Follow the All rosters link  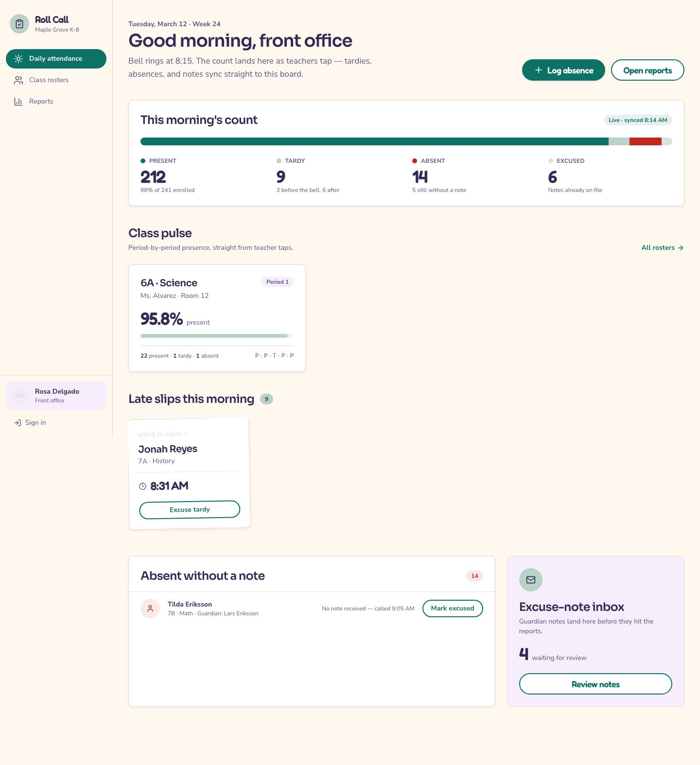tap(663, 248)
